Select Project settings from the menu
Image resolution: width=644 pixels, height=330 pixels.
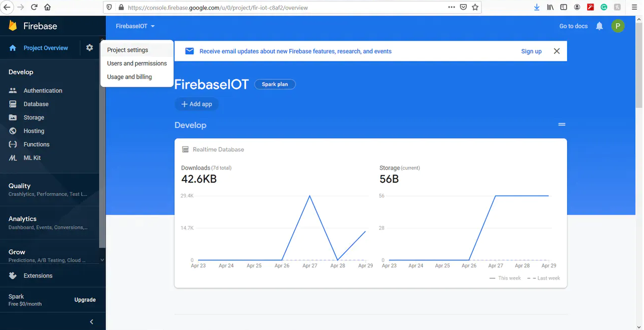tap(137, 50)
